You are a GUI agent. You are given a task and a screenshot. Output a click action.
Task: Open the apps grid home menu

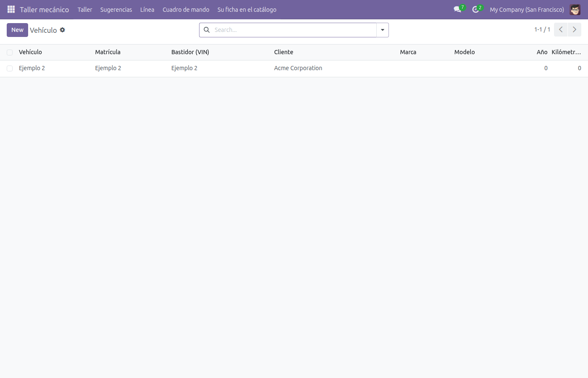point(11,9)
